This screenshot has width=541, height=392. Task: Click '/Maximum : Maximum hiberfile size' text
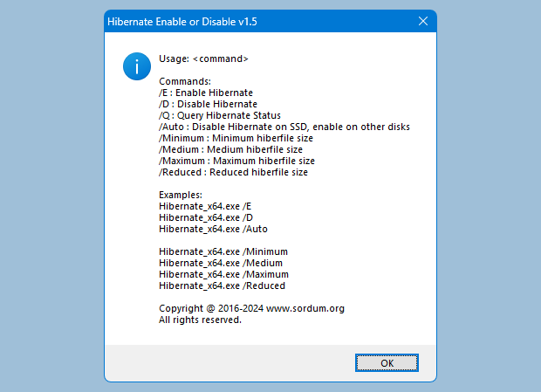click(236, 161)
